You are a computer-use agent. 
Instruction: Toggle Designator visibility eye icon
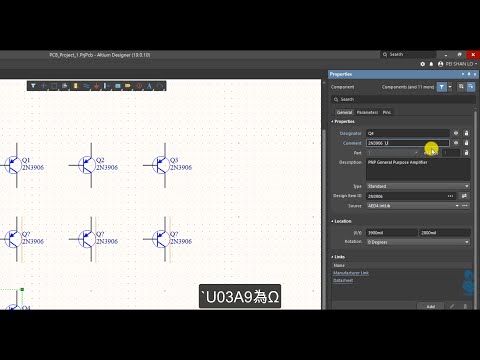point(456,133)
